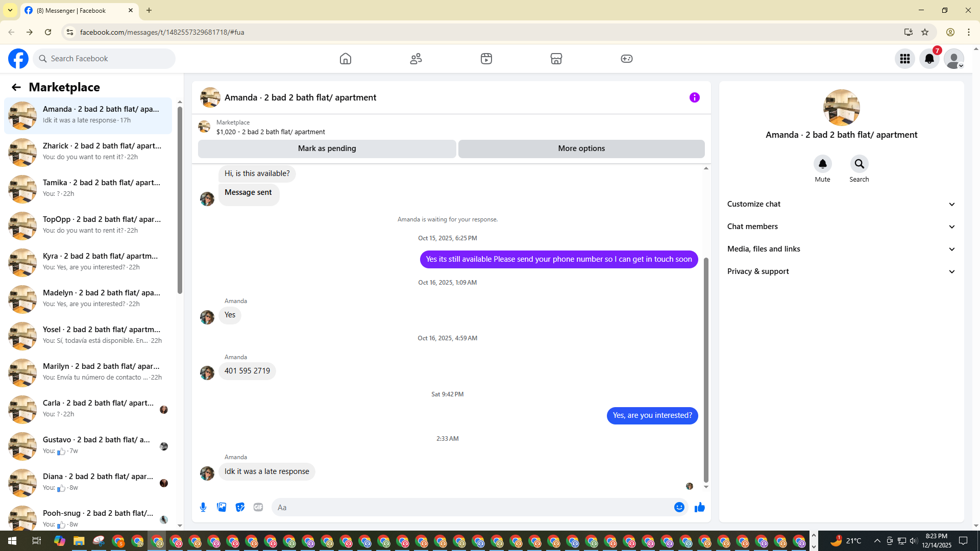This screenshot has width=980, height=551.
Task: Open the Facebook menu grid icon
Action: pos(904,59)
